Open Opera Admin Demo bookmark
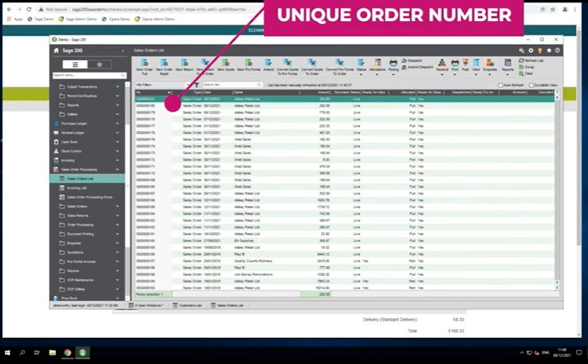Screen dimensions: 588x364 [155, 19]
